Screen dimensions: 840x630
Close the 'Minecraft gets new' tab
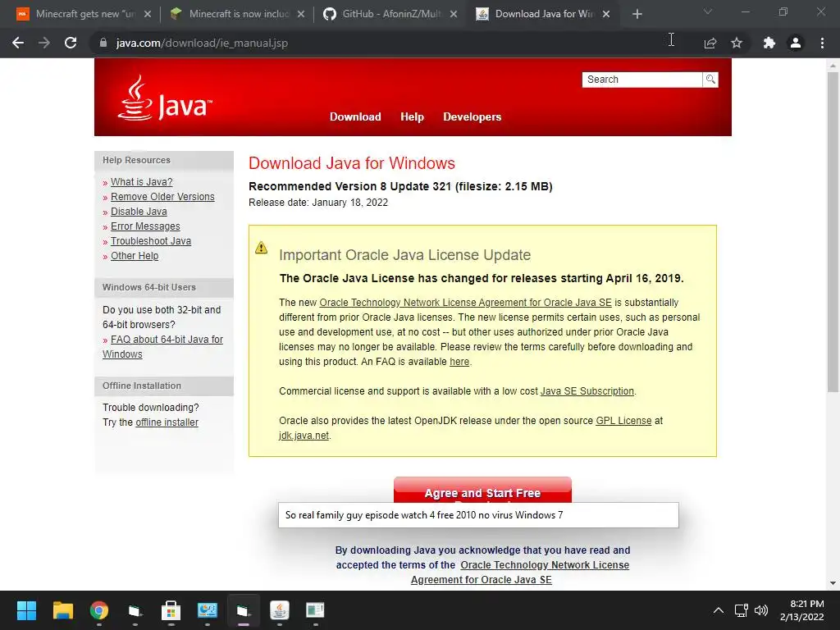[x=148, y=14]
